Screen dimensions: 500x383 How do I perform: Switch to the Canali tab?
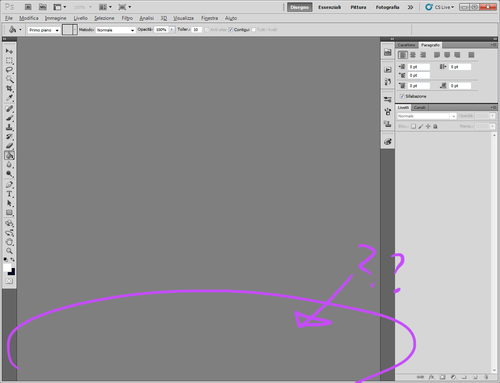(x=420, y=107)
